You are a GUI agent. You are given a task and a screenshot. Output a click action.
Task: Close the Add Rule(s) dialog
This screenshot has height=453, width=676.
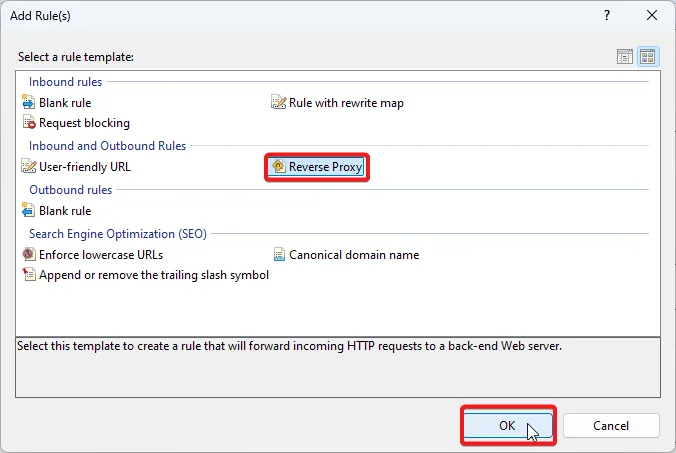point(652,17)
